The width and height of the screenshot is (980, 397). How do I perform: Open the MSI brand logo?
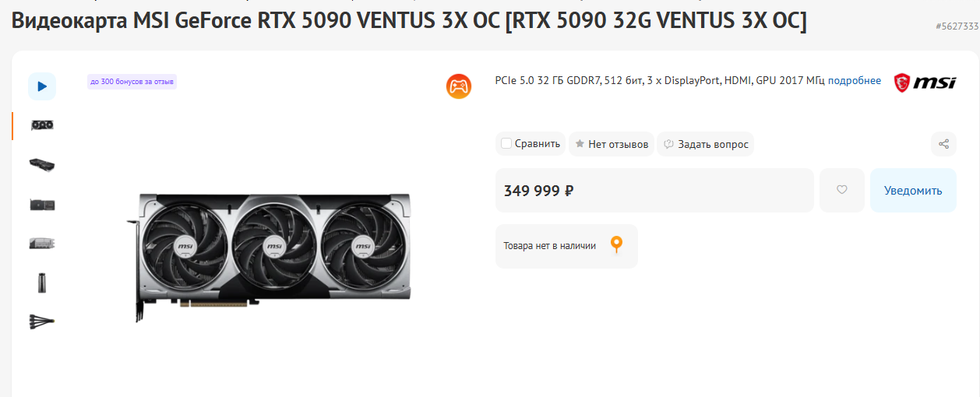pyautogui.click(x=925, y=82)
